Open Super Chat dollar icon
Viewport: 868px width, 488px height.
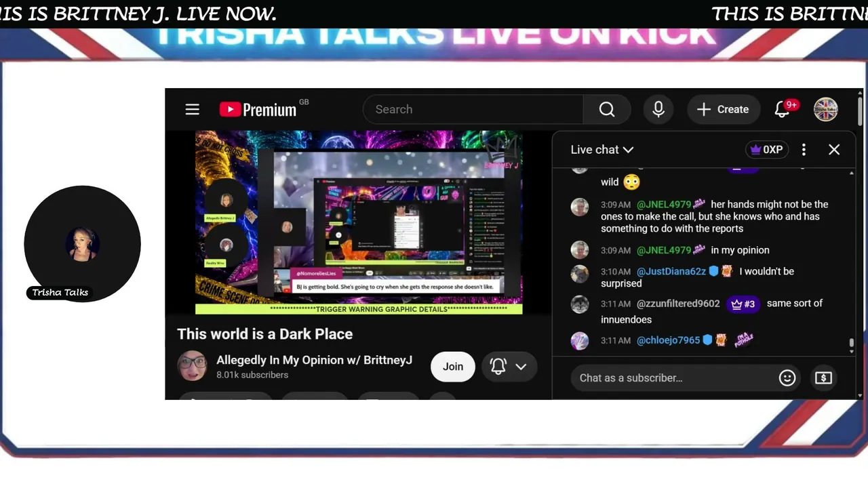[x=823, y=378]
